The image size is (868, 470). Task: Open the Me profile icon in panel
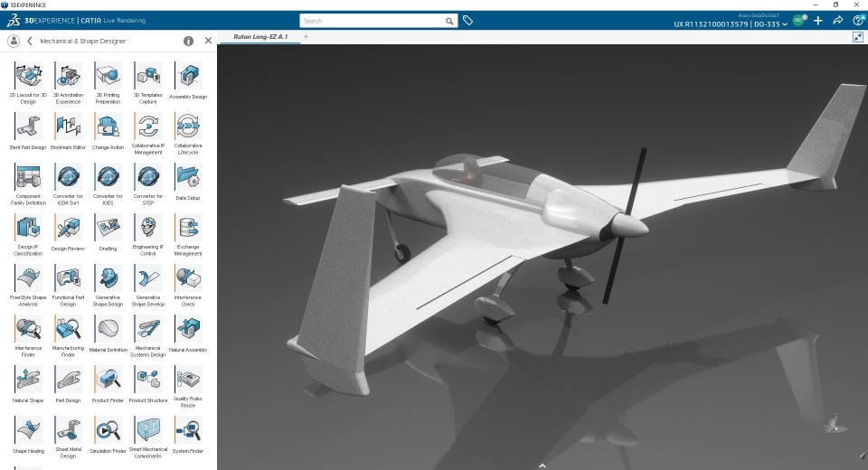(14, 41)
